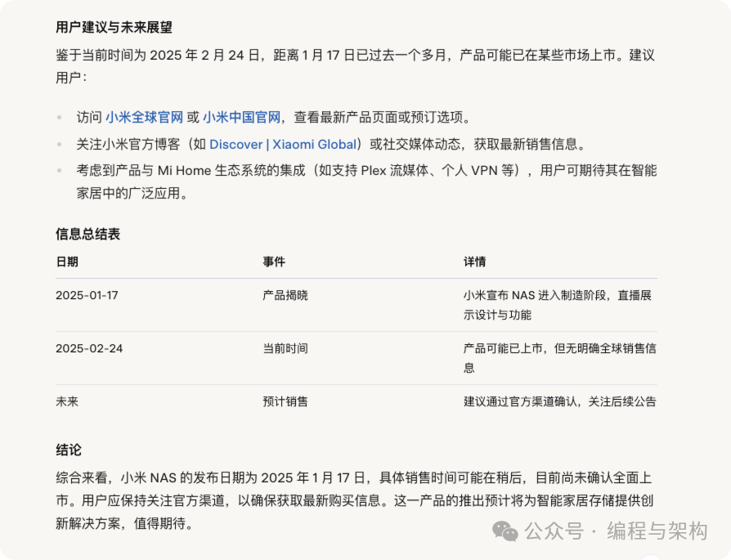Click the 建议通过官方渠道确认 detail cell
Viewport: 731px width, 560px height.
pyautogui.click(x=560, y=401)
